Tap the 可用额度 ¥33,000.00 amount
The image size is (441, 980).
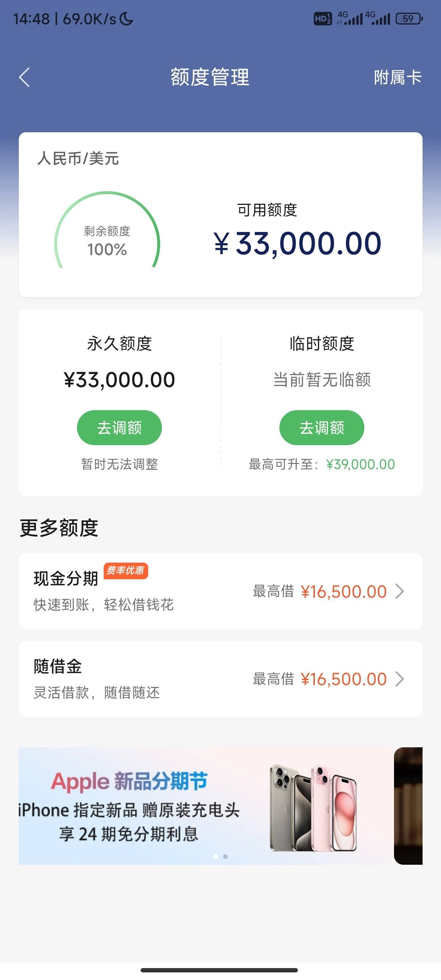click(297, 244)
